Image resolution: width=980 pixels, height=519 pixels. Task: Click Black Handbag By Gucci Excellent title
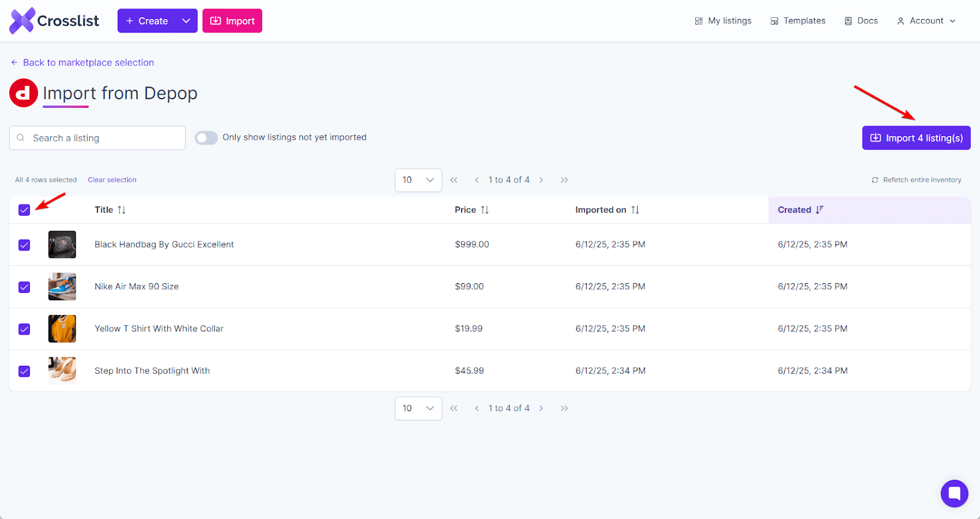coord(164,244)
